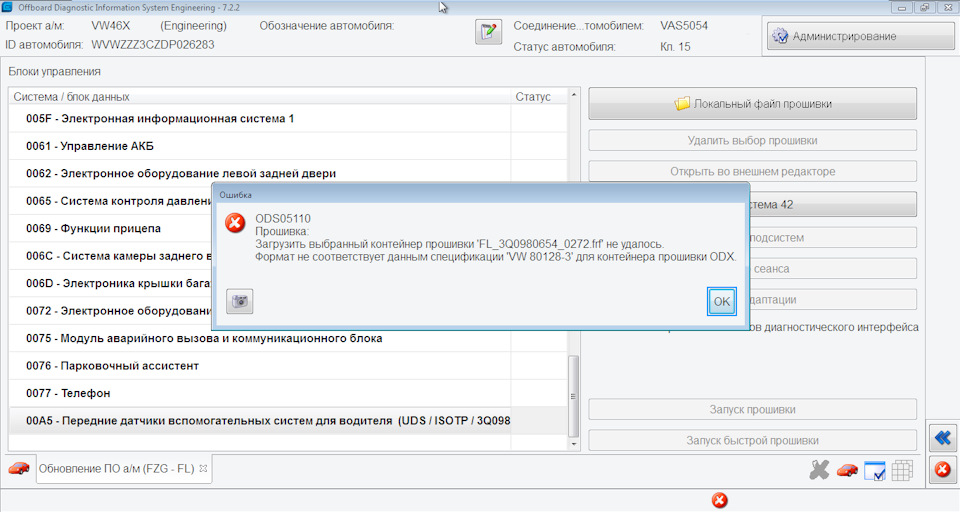Image resolution: width=960 pixels, height=512 pixels.
Task: Click the crossed tools icon in bottom toolbar
Action: pyautogui.click(x=819, y=470)
